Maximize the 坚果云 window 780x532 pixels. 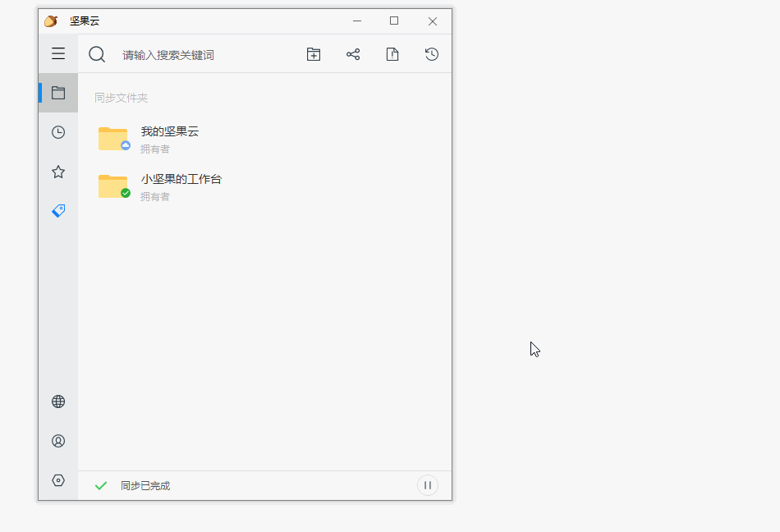pyautogui.click(x=394, y=21)
